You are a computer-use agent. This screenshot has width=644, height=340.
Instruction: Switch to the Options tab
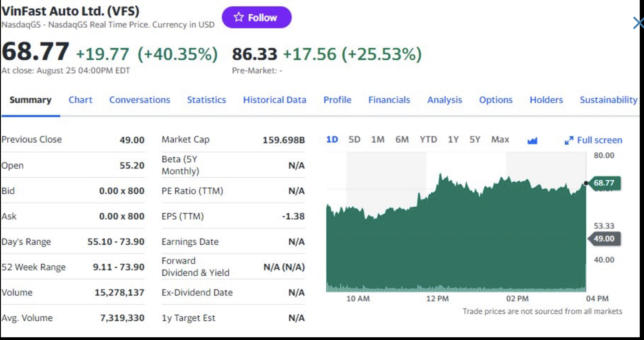click(x=496, y=100)
